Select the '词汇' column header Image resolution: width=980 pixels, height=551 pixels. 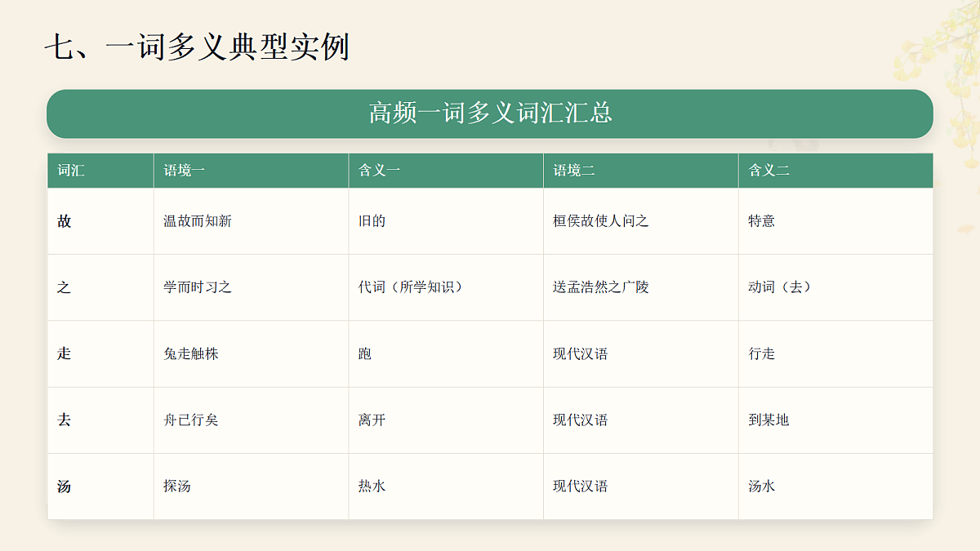(100, 171)
